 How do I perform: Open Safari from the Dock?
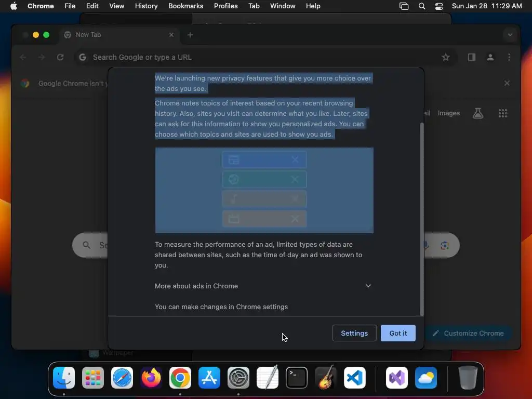[122, 378]
